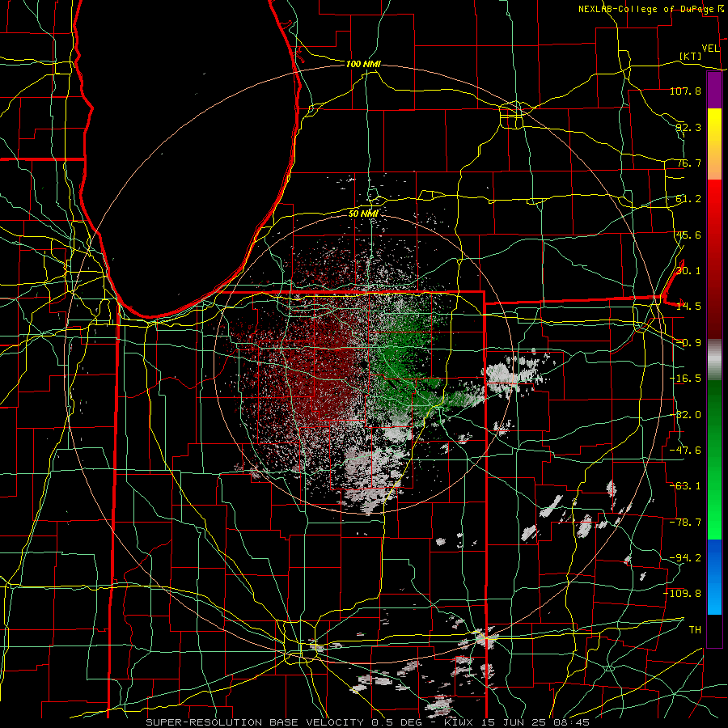Select the 14.5 scale value
The height and width of the screenshot is (728, 728).
[x=688, y=307]
